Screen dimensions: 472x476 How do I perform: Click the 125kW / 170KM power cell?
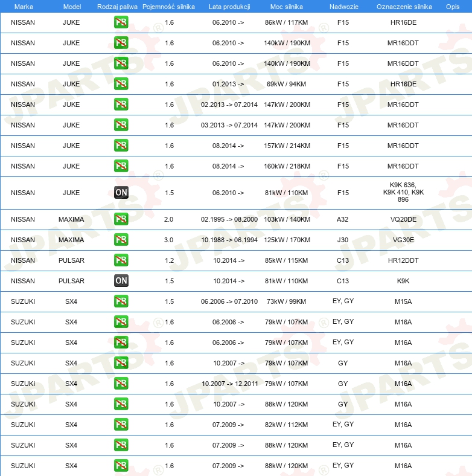(x=287, y=240)
